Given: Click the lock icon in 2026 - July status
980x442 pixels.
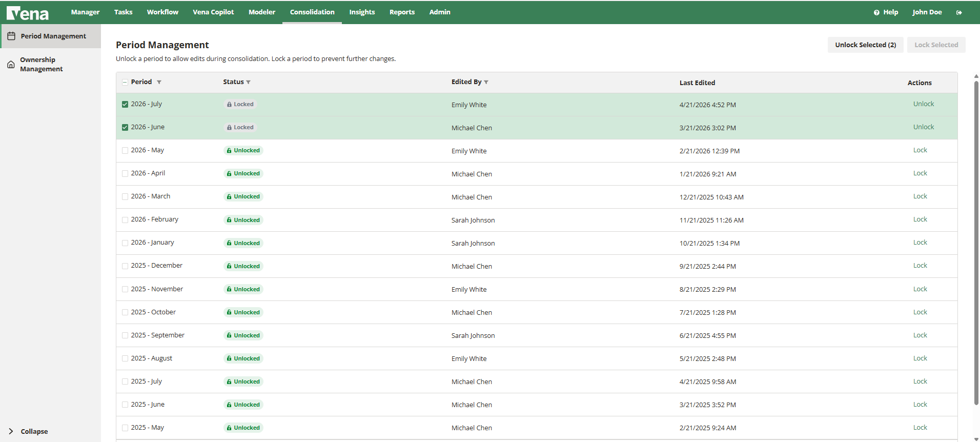Looking at the screenshot, I should 229,104.
